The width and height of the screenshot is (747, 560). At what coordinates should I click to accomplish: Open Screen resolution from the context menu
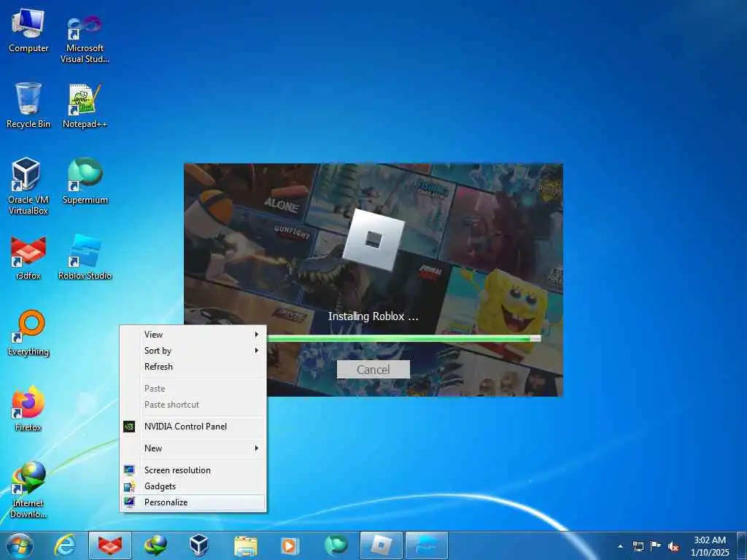pyautogui.click(x=193, y=470)
